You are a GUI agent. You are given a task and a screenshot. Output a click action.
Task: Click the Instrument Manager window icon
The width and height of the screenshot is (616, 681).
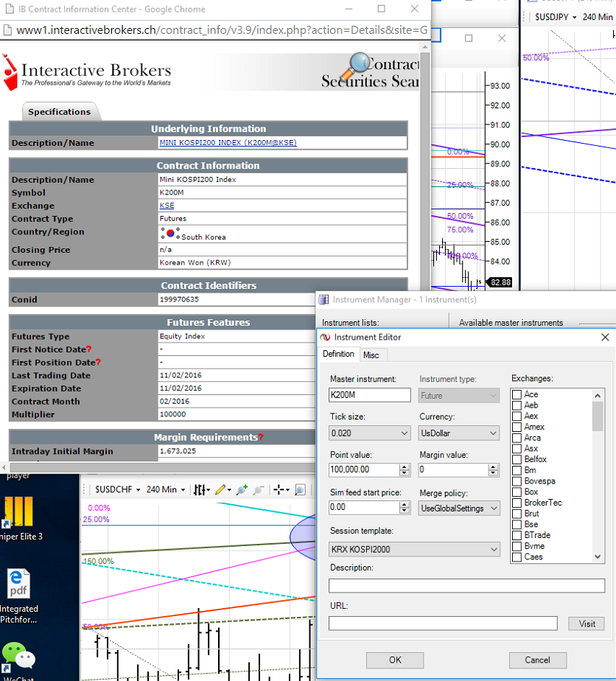323,300
